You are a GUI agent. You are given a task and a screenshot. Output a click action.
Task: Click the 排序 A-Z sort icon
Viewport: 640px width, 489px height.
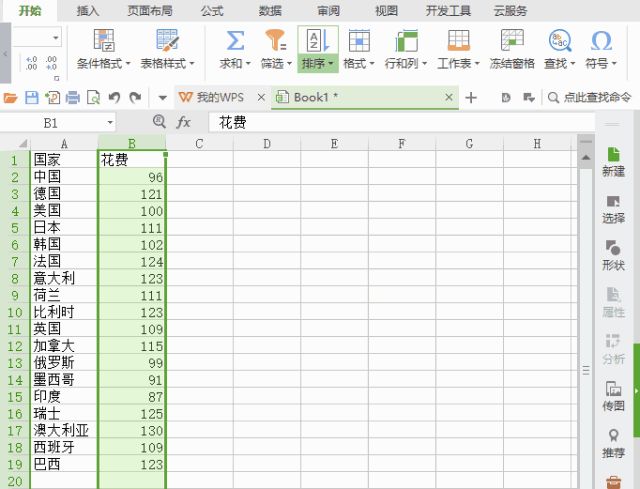coord(318,40)
